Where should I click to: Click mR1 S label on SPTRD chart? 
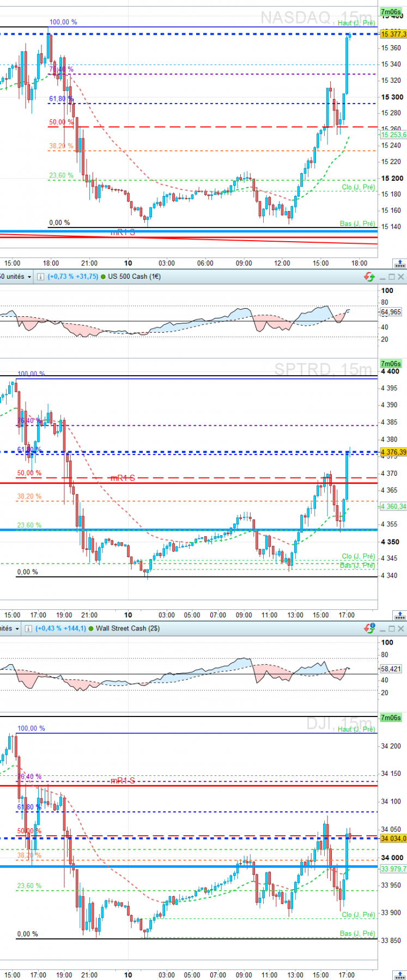pos(123,478)
